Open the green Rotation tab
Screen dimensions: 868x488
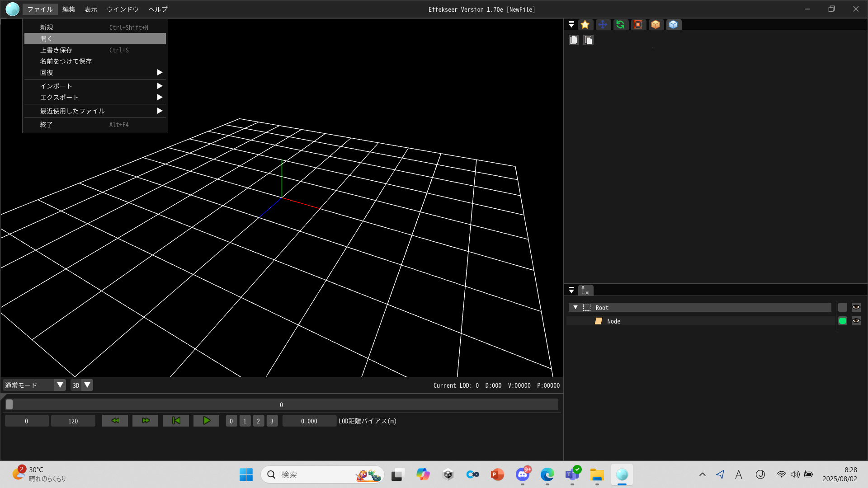coord(620,25)
